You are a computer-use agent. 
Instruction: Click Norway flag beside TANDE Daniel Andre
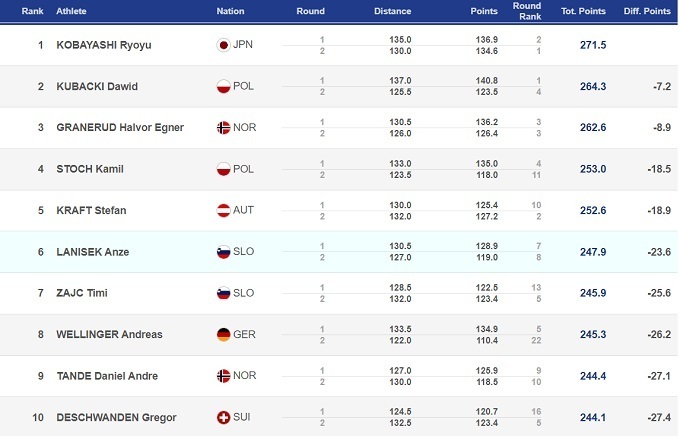[x=224, y=375]
